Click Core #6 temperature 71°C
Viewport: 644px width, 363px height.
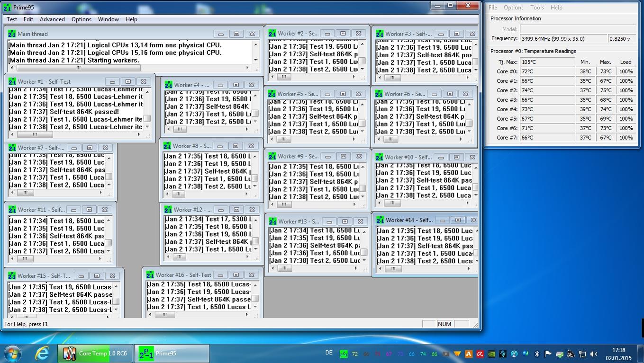point(547,128)
